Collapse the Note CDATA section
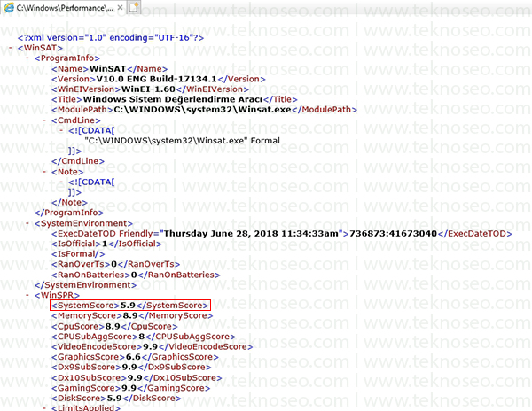Screen dimensions: 532x411 pos(61,182)
